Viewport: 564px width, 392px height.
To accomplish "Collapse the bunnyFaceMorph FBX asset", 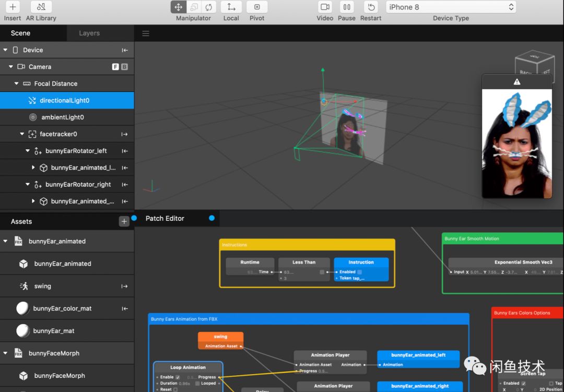I will (5, 353).
